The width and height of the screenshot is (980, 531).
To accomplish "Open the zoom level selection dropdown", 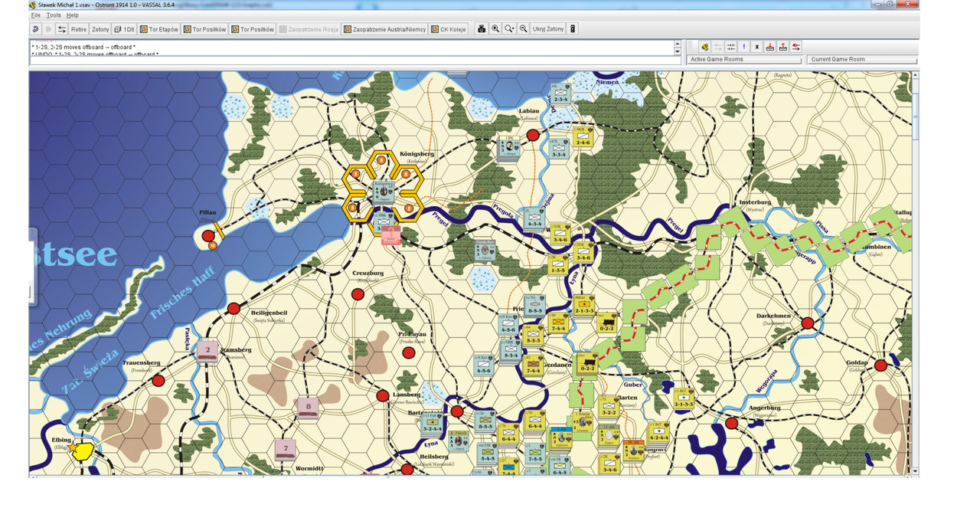I will [509, 29].
